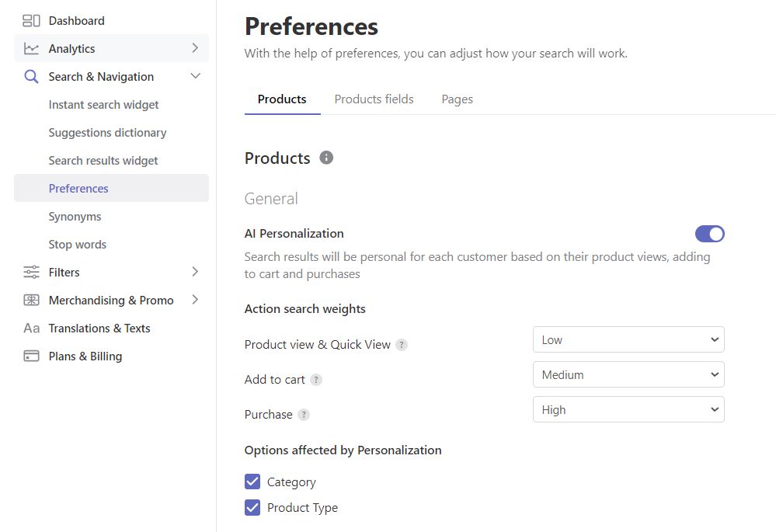Click the Translations & Texts Aa icon
The height and width of the screenshot is (532, 776).
pos(31,328)
